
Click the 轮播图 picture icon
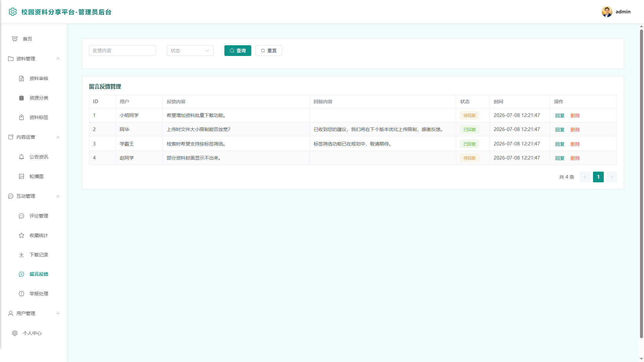pos(21,176)
